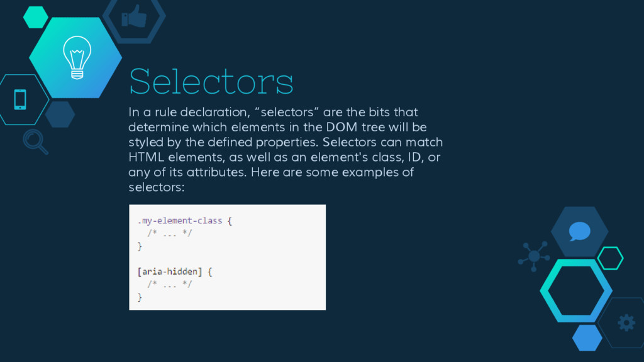Click the closing brace of aria-hidden rule
644x362 pixels.
(140, 297)
